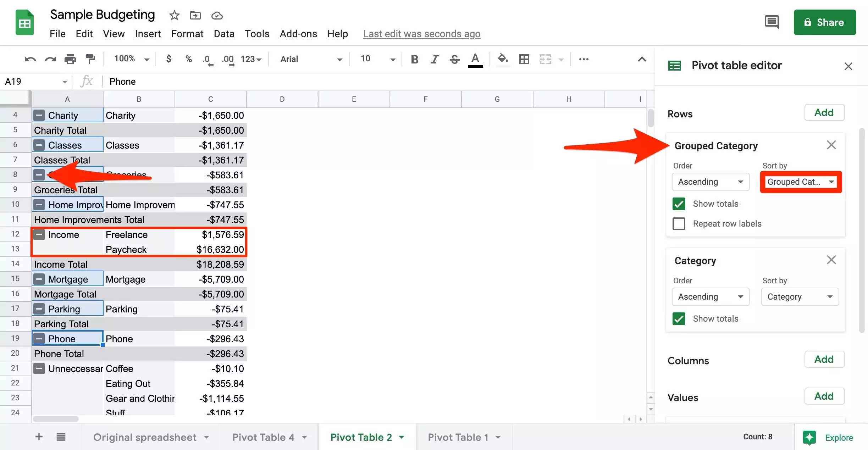
Task: Switch to Pivot Table 4 tab
Action: 263,437
